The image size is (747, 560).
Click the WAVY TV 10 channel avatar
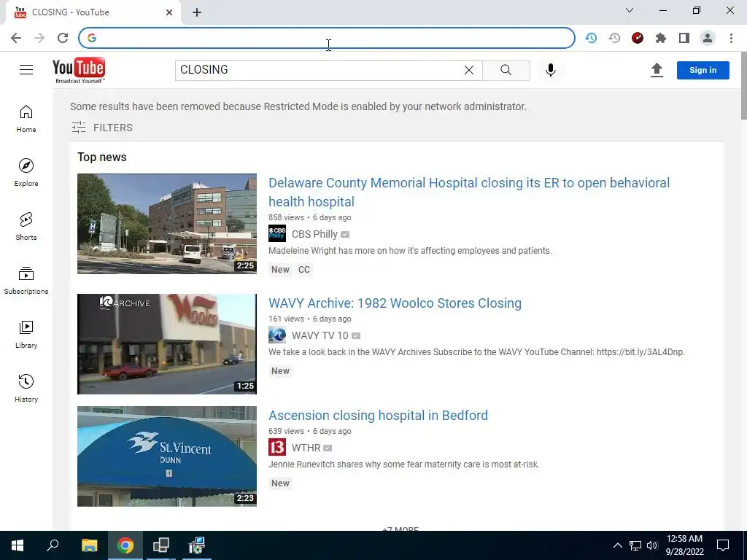277,335
